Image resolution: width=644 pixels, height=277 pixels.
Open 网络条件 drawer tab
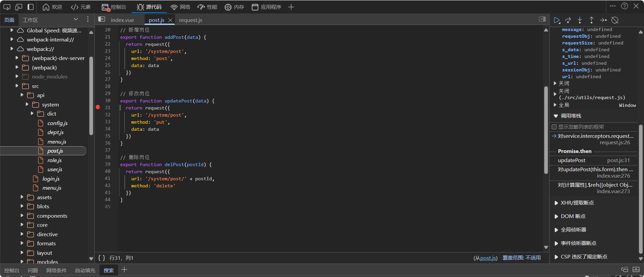(56, 270)
